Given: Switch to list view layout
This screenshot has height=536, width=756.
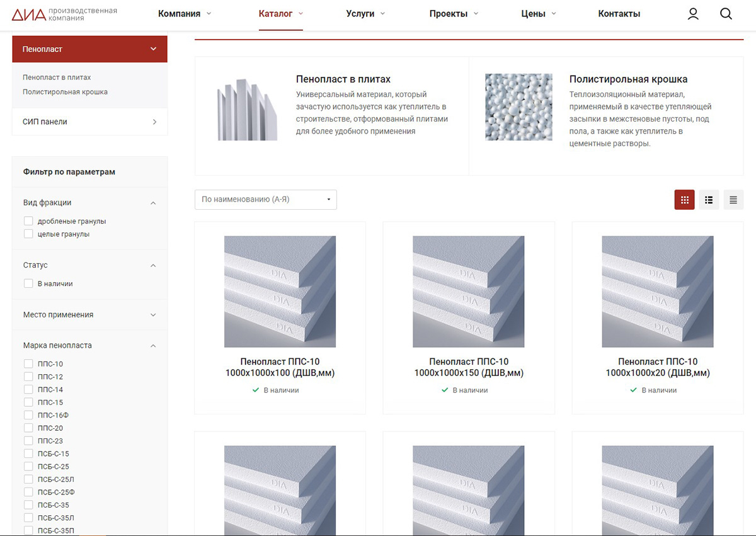Looking at the screenshot, I should tap(709, 200).
